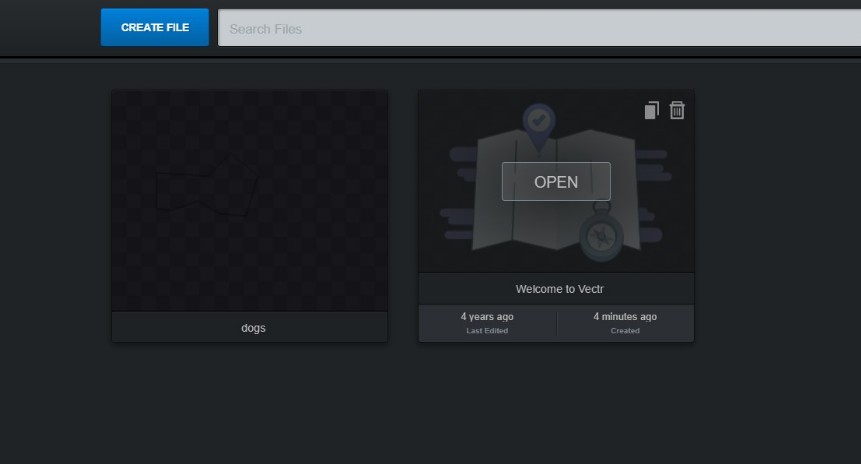Click the "4 years ago" timestamp
Screen dimensions: 861x464
(487, 317)
